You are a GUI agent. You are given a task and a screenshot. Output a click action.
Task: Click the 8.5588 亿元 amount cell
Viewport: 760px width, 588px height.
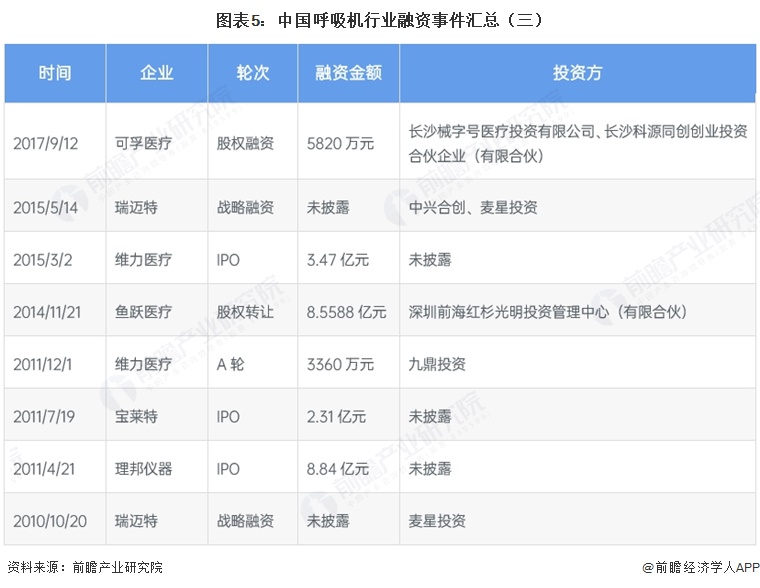pyautogui.click(x=347, y=312)
